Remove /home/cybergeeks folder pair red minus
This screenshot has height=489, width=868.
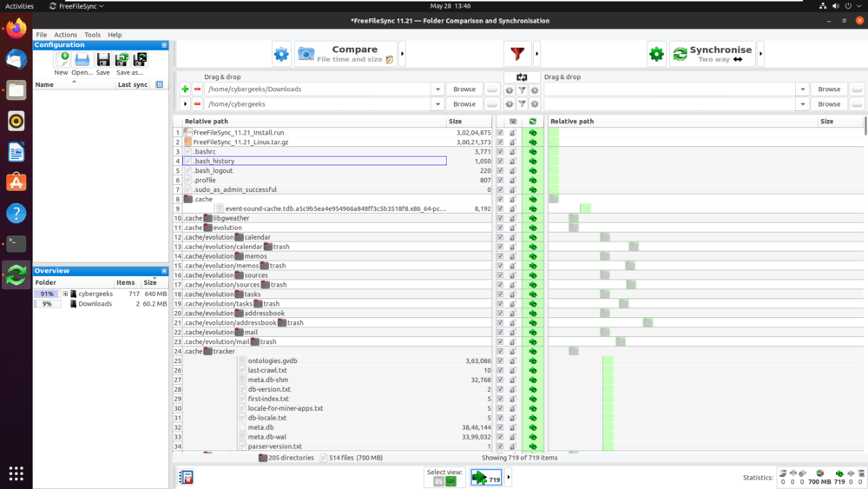(x=197, y=104)
